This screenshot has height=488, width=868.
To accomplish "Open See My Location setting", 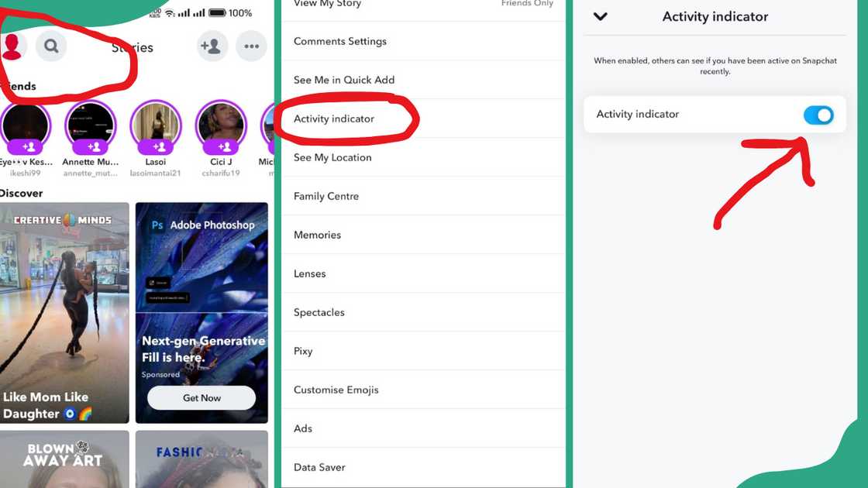I will point(423,157).
